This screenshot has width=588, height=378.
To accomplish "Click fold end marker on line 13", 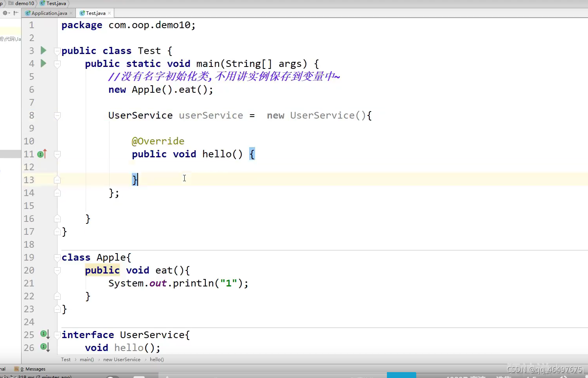I will [x=57, y=180].
